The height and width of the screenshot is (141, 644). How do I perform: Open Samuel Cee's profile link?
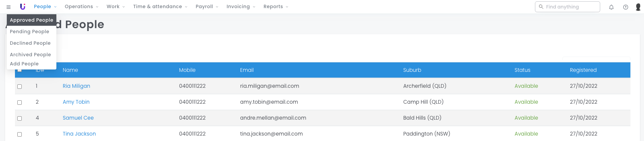78,118
